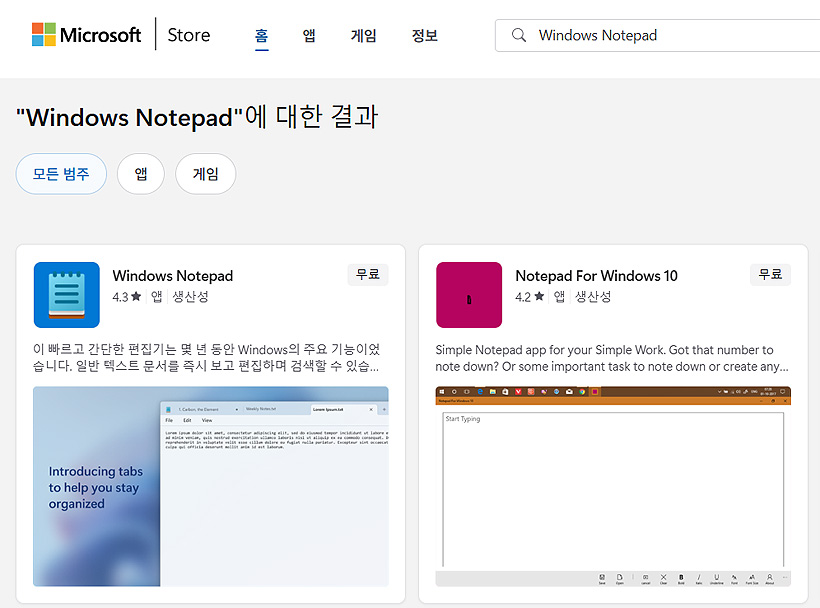Click 무료 badge on Windows Notepad card

[x=368, y=274]
